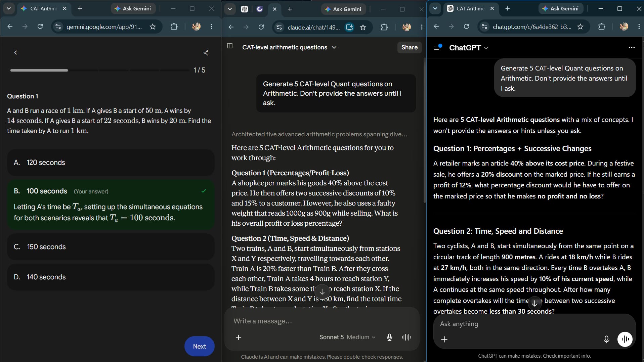The height and width of the screenshot is (362, 644).
Task: Switch to CAT Arithme tab in Gemini window
Action: coord(43,9)
